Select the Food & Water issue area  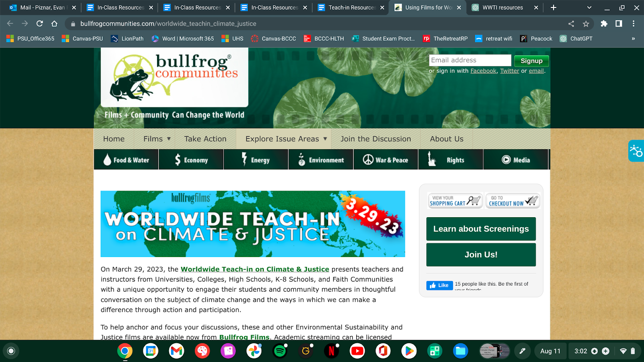tap(126, 160)
